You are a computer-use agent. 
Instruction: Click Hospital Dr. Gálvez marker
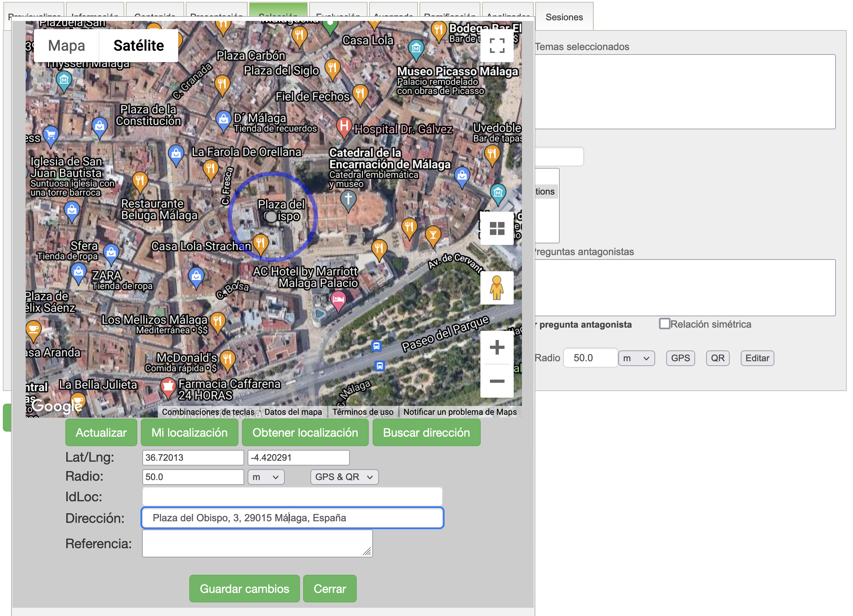[344, 126]
